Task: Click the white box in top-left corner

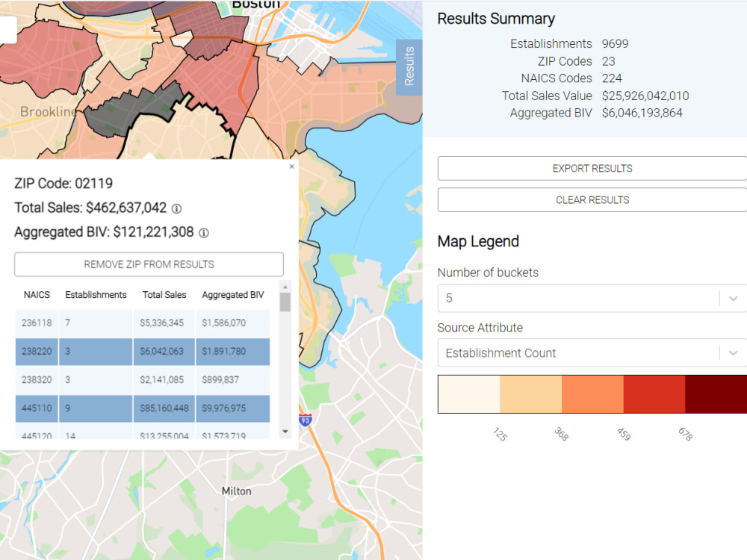Action: (8, 29)
